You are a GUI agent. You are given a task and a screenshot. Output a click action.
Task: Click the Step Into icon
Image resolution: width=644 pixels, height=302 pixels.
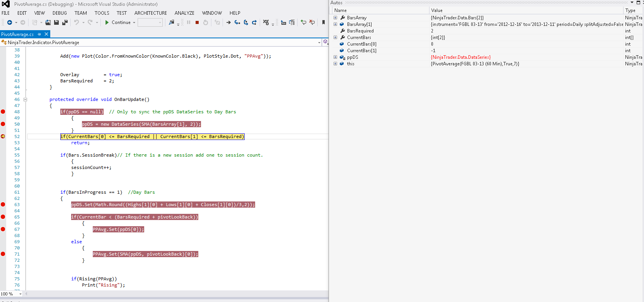pos(237,22)
